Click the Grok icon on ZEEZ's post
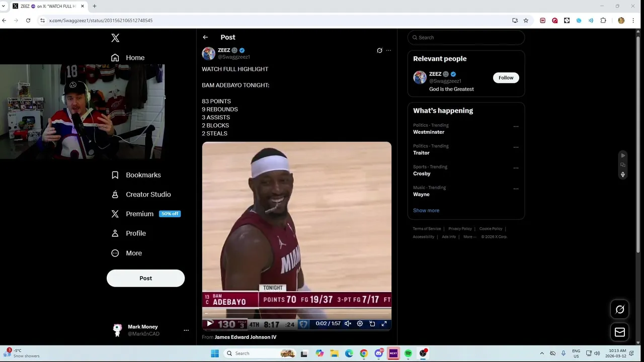The width and height of the screenshot is (644, 362). tap(380, 50)
